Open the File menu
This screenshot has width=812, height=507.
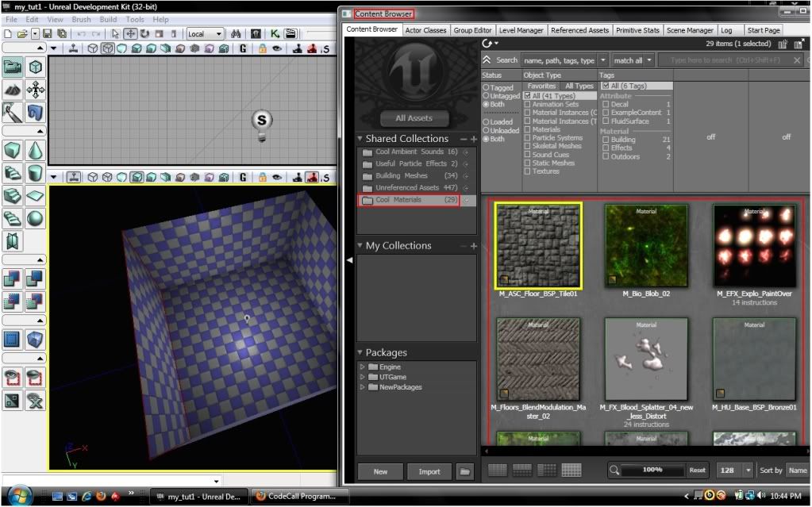(11, 19)
